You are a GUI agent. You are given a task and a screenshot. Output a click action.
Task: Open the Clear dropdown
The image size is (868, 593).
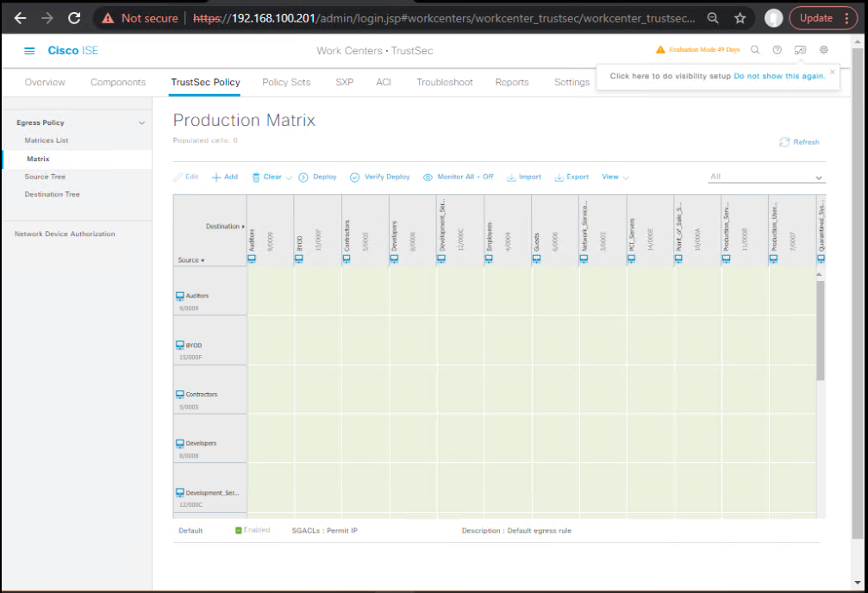coord(272,178)
